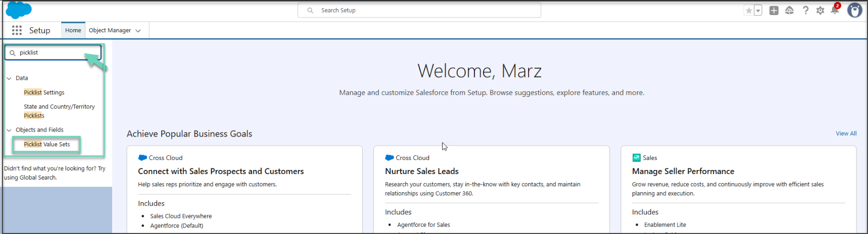Click the Trailhead guidance icon
The height and width of the screenshot is (234, 868).
789,10
